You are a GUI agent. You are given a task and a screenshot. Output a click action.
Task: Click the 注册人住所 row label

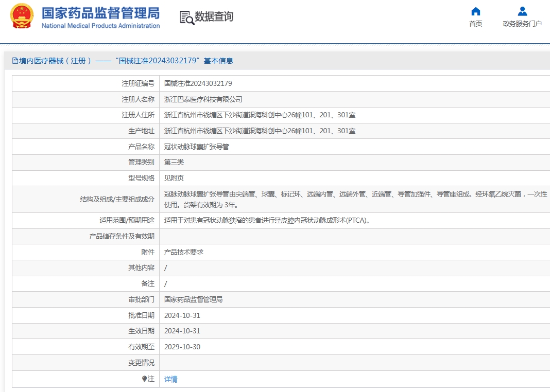(x=138, y=115)
